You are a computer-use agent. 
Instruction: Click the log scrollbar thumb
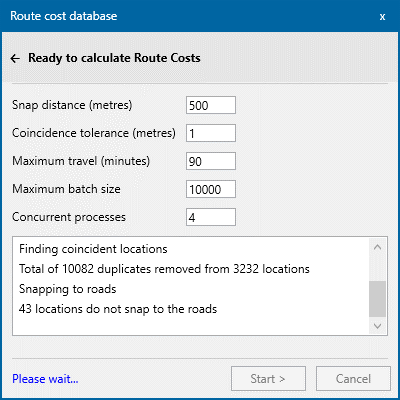click(x=378, y=299)
